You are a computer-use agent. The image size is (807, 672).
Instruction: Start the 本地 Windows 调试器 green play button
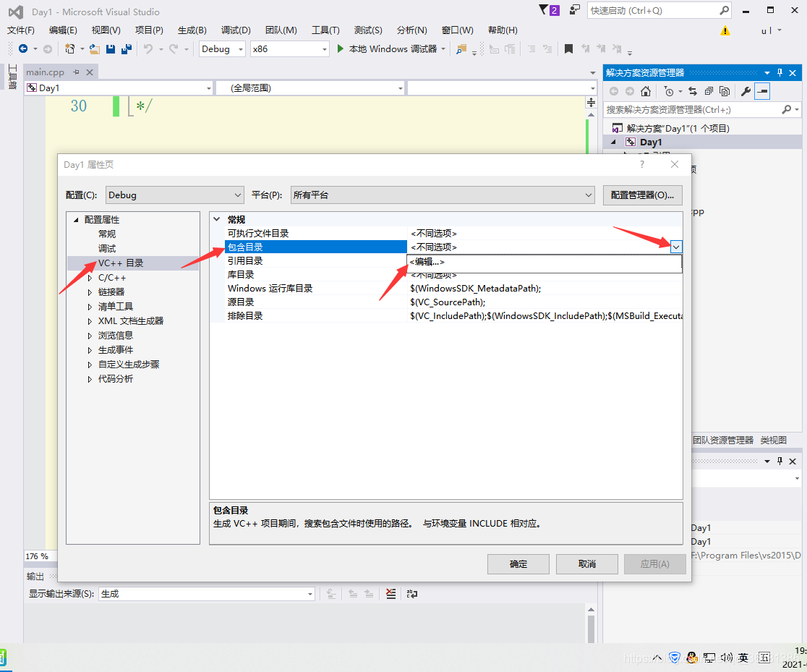pos(340,49)
